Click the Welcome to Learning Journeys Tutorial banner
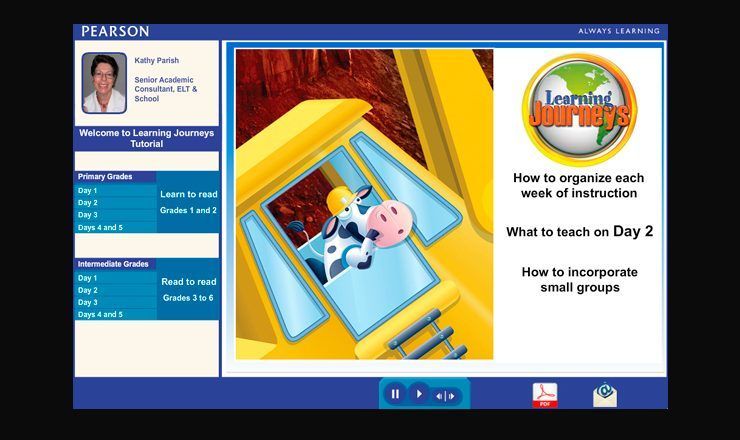This screenshot has width=740, height=440. click(x=147, y=138)
